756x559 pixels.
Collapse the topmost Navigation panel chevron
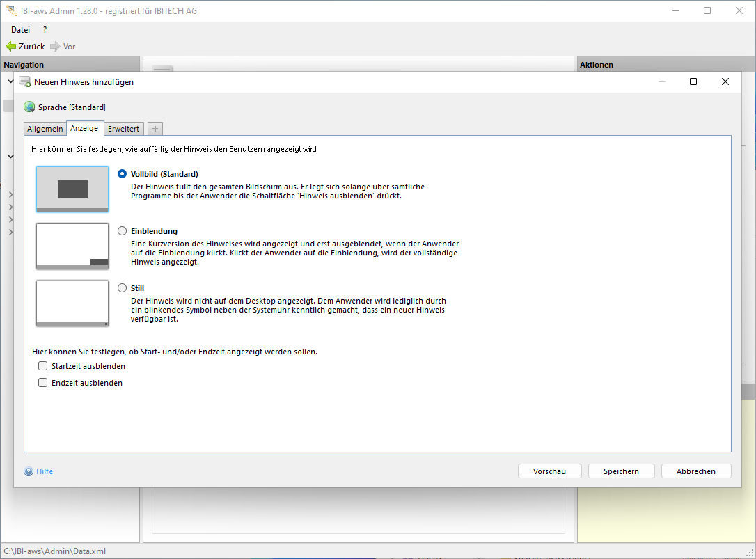pyautogui.click(x=10, y=81)
